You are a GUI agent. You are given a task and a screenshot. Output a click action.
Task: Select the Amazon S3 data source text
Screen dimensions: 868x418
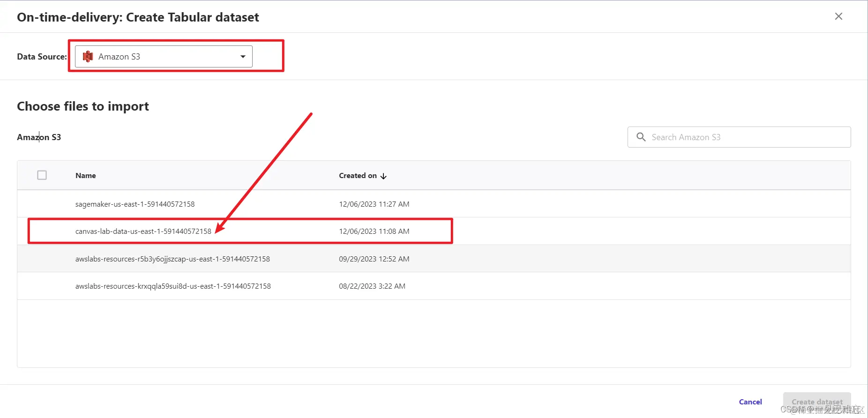click(119, 57)
